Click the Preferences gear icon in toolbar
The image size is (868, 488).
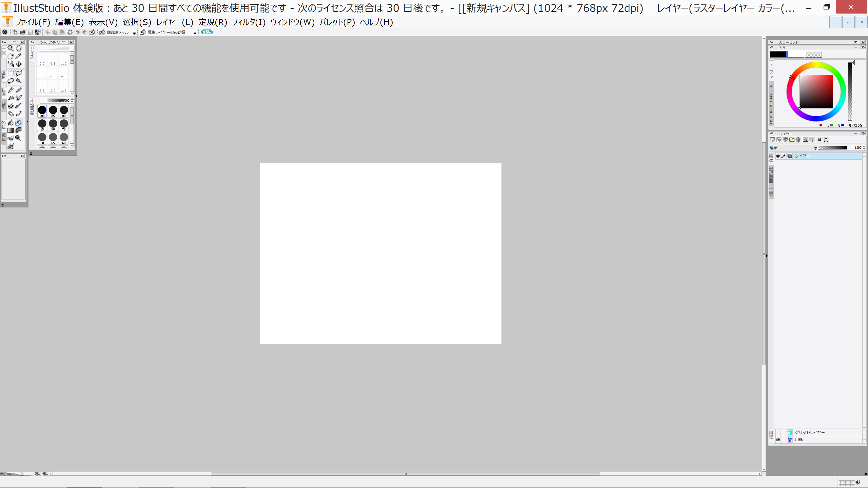pyautogui.click(x=5, y=32)
